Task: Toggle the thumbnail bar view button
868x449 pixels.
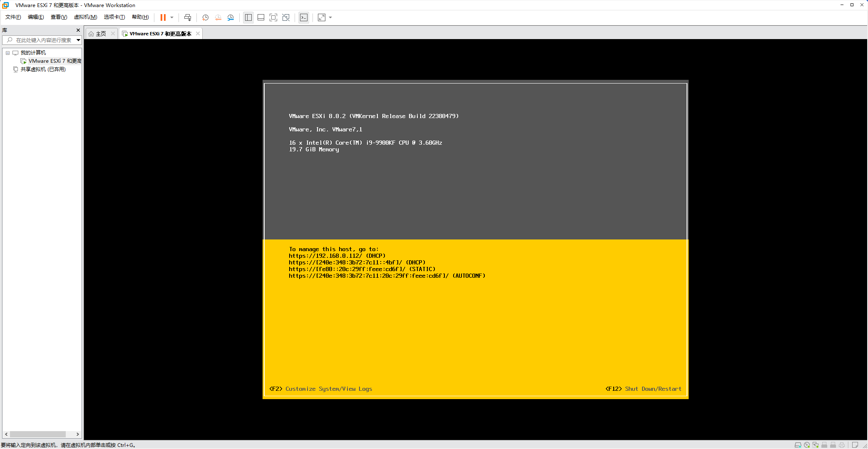Action: [x=261, y=17]
